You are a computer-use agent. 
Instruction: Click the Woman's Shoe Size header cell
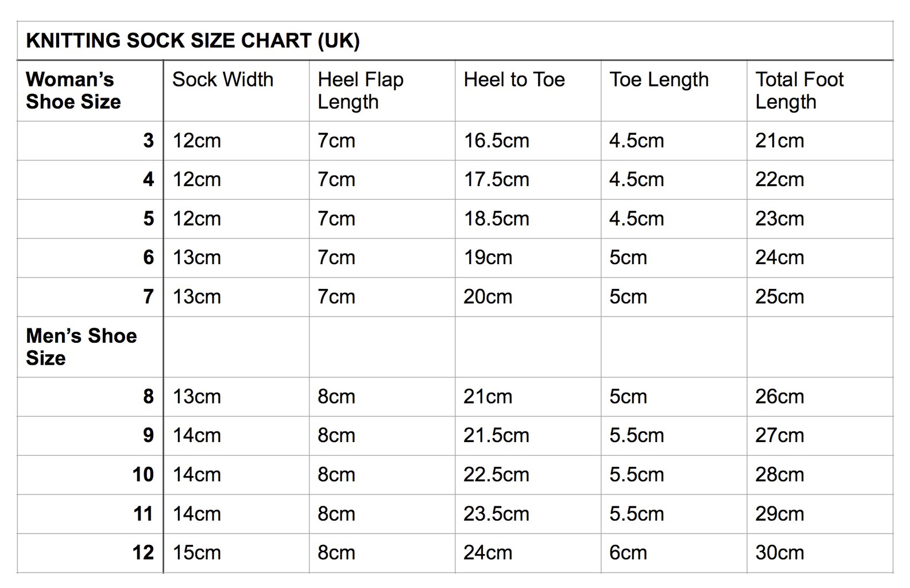click(73, 90)
